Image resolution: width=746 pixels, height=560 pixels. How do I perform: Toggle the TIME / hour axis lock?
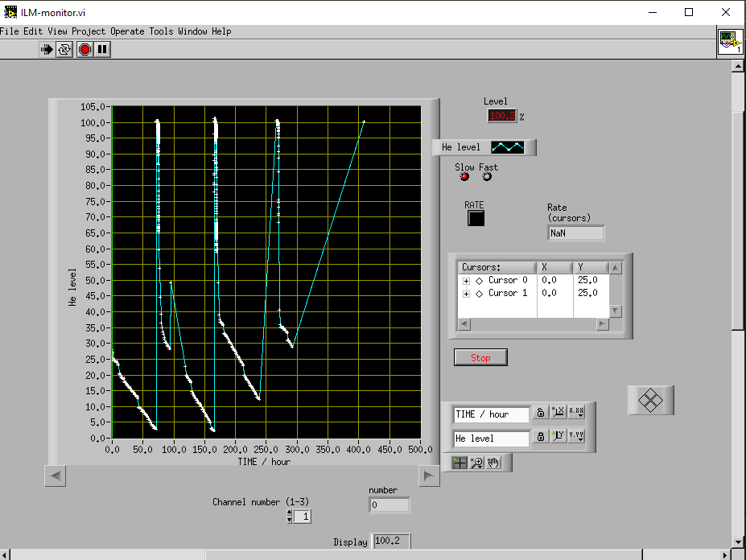click(x=541, y=413)
